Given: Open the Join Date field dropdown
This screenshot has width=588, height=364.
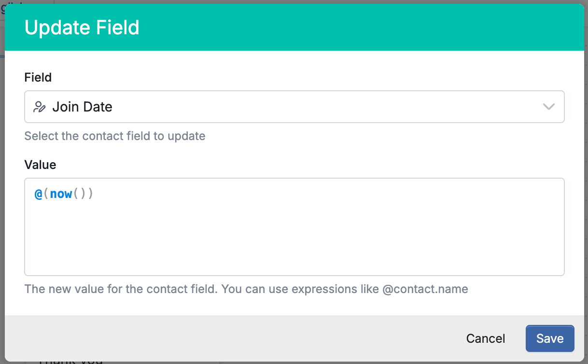Looking at the screenshot, I should tap(294, 107).
